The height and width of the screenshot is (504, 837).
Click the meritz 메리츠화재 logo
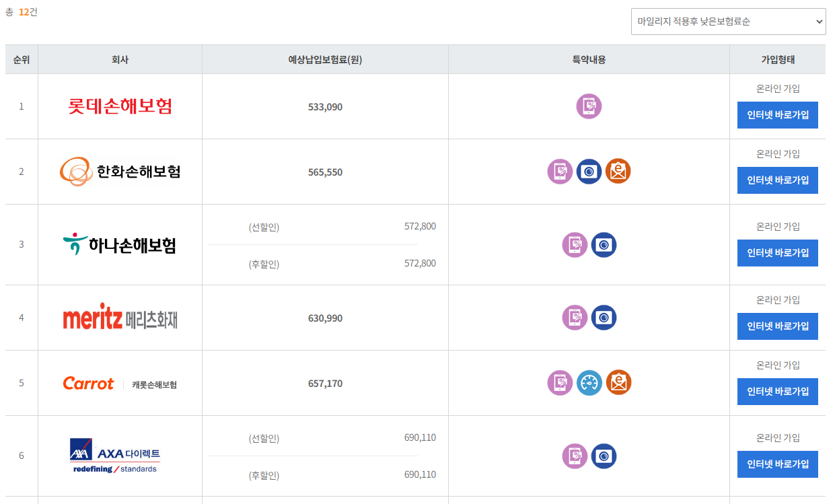120,316
